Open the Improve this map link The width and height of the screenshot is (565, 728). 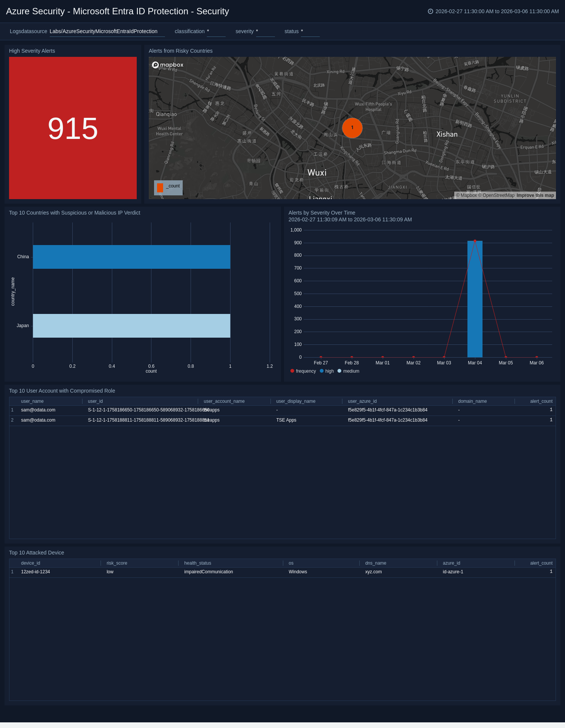[535, 195]
